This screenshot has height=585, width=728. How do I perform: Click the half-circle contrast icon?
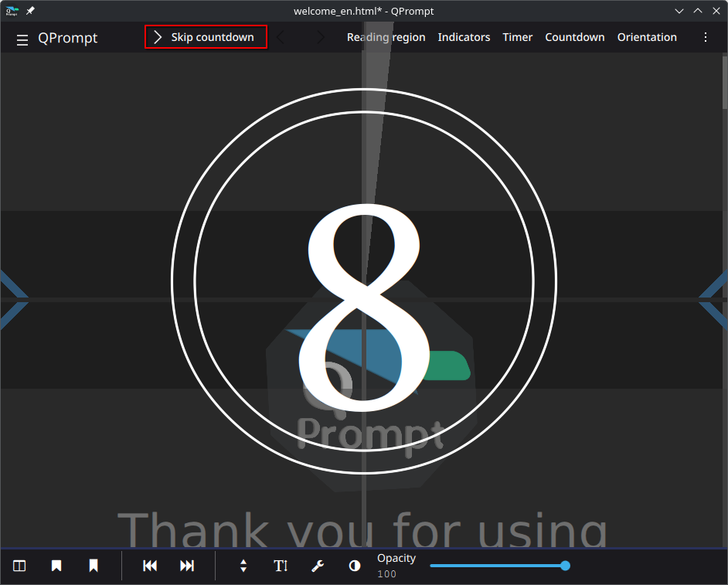[355, 566]
